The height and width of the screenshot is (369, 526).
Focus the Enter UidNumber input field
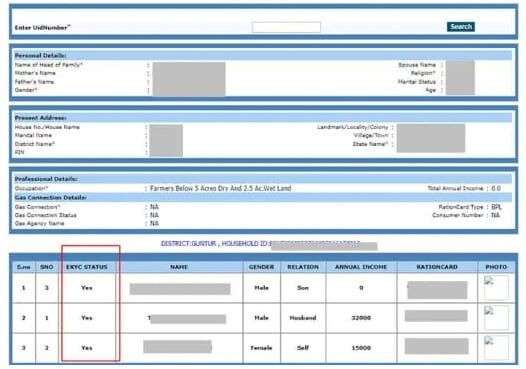pyautogui.click(x=286, y=27)
